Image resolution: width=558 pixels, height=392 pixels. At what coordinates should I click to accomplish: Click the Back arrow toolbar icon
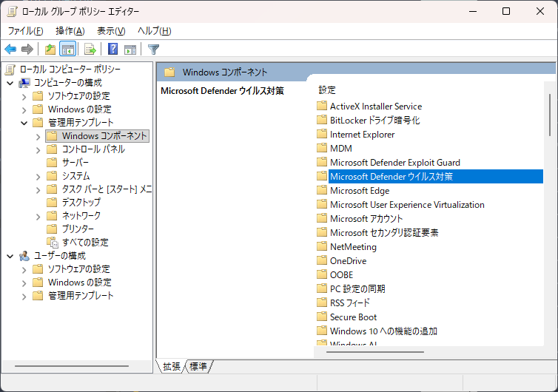click(x=10, y=50)
